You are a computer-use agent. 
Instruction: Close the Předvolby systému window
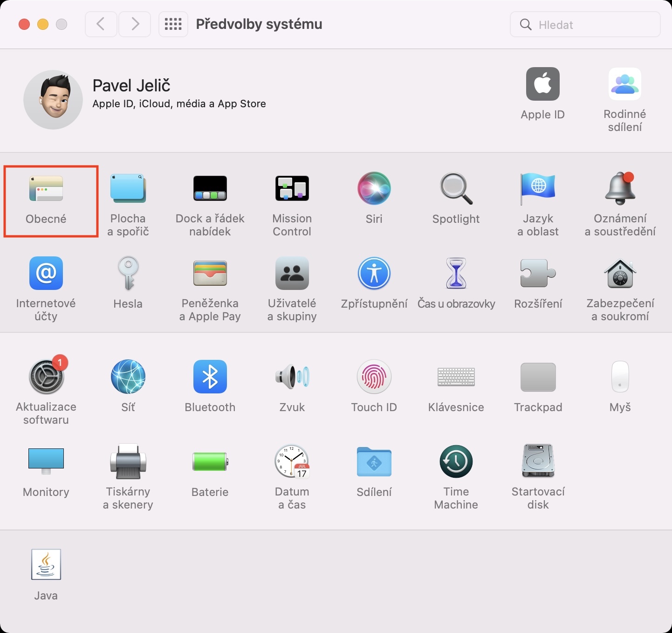pos(24,24)
